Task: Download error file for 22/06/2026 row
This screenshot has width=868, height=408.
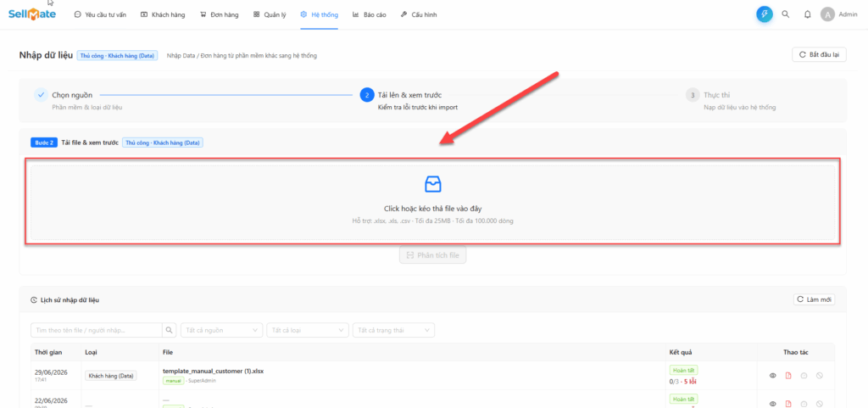Action: coord(788,404)
